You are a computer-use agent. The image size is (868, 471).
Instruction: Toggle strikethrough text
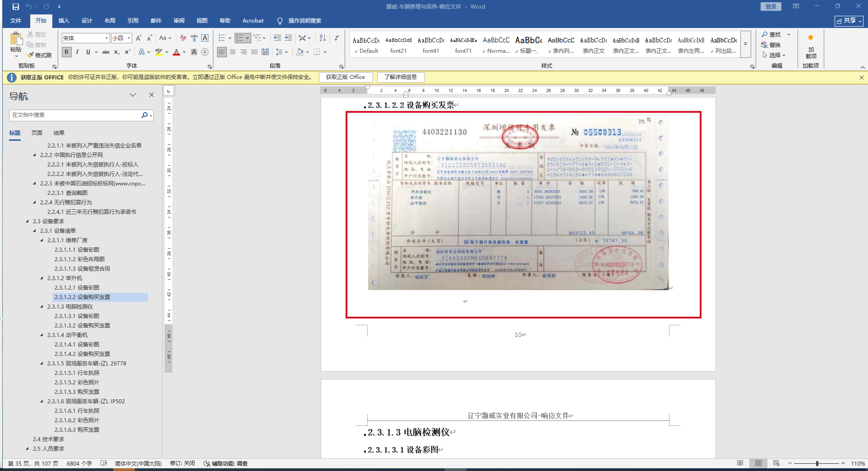pos(106,52)
